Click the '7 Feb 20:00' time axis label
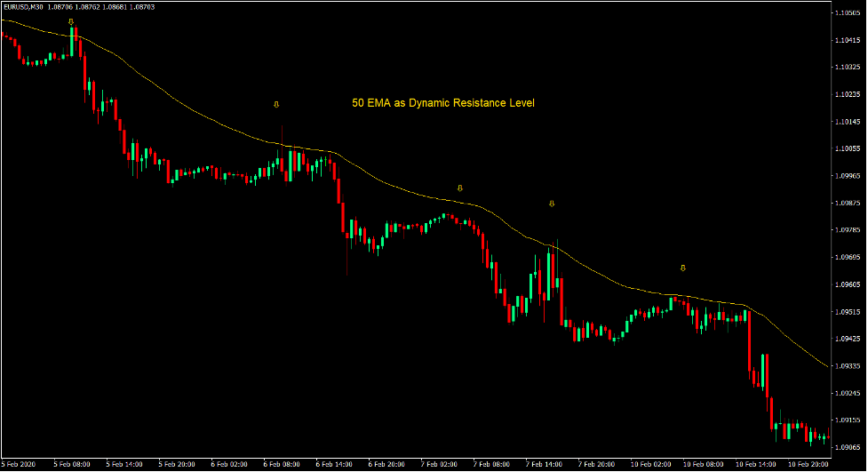This screenshot has width=868, height=472. 595,464
